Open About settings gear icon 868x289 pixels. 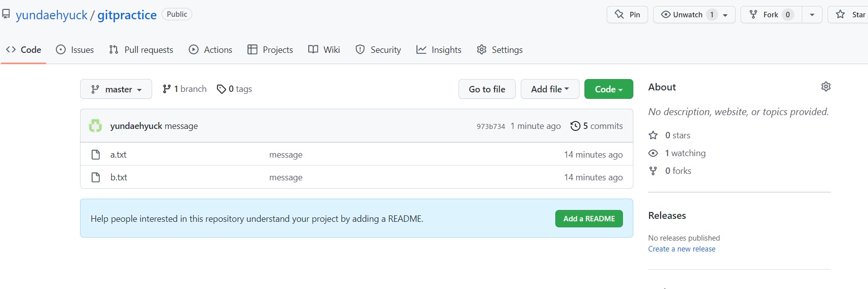tap(826, 86)
